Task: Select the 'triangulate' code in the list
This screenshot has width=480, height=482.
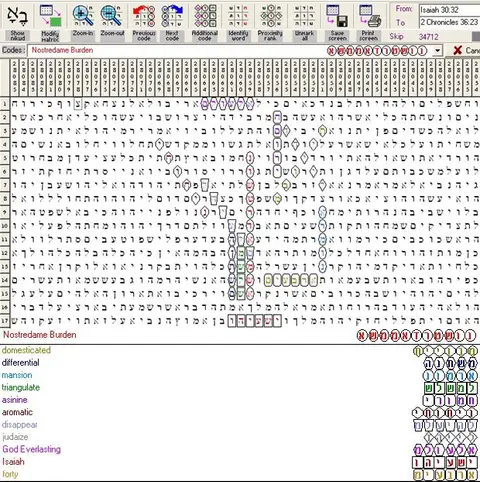Action: click(21, 387)
